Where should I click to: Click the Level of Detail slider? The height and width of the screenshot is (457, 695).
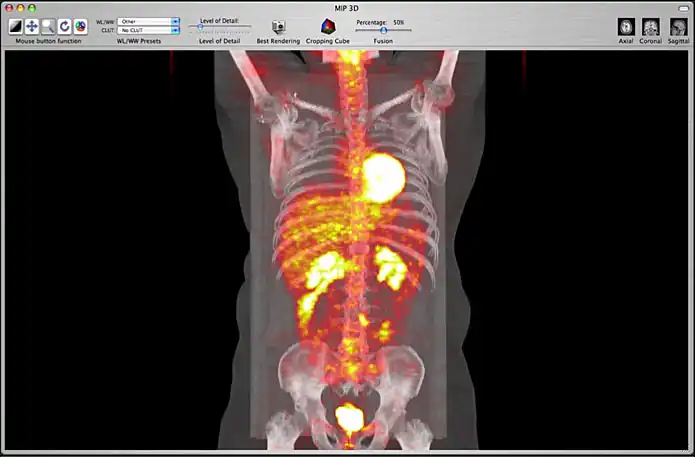[x=219, y=28]
